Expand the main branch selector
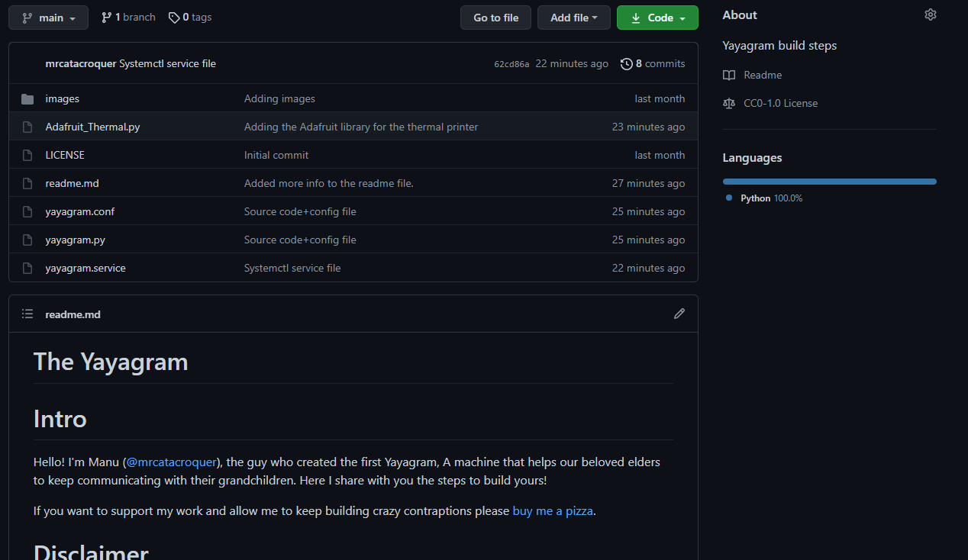Viewport: 968px width, 560px height. [48, 16]
